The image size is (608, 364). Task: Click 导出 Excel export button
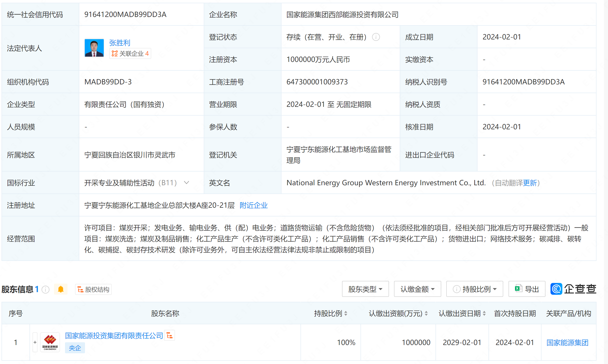tap(527, 289)
